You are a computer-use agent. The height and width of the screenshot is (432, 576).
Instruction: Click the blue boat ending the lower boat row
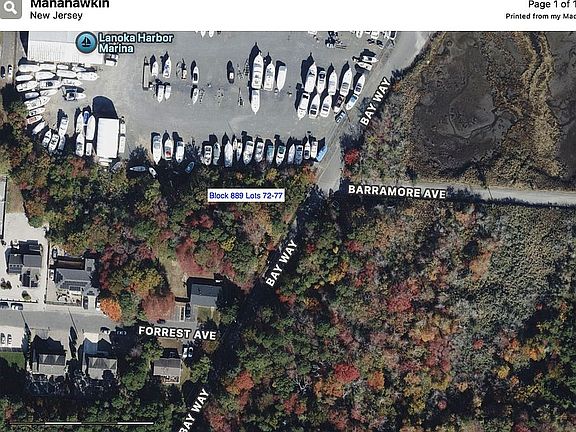(x=321, y=153)
